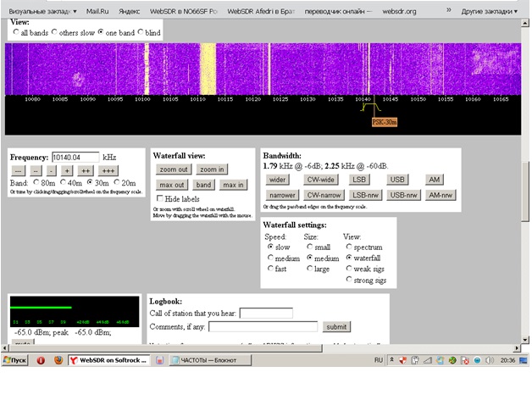This screenshot has width=532, height=400.
Task: Click the PSK-30m marker label
Action: coord(384,122)
